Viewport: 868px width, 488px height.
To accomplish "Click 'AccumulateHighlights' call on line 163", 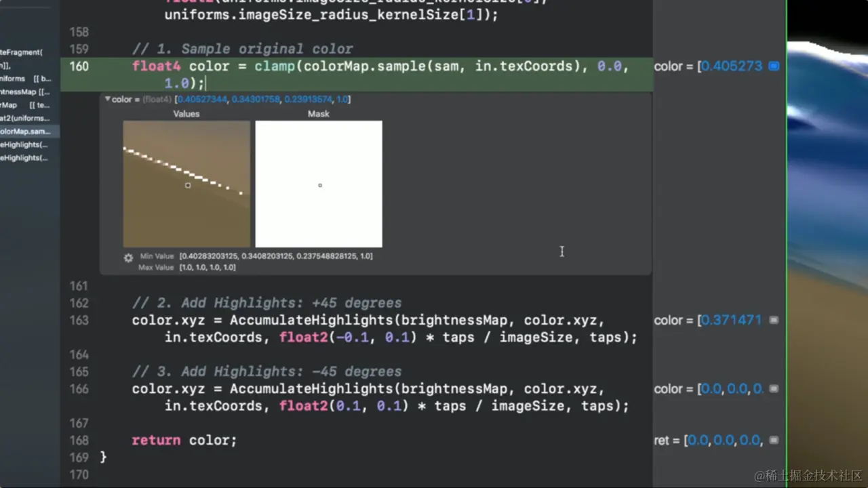I will coord(311,320).
